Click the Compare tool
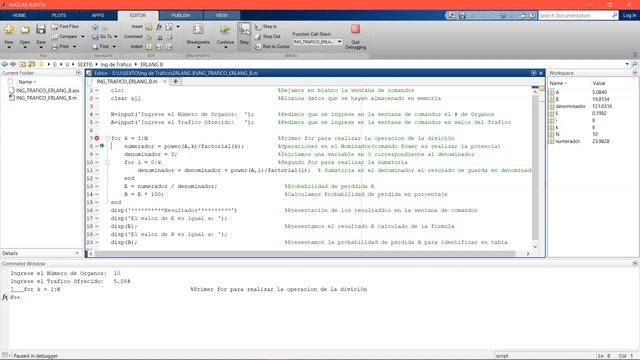 (64, 37)
